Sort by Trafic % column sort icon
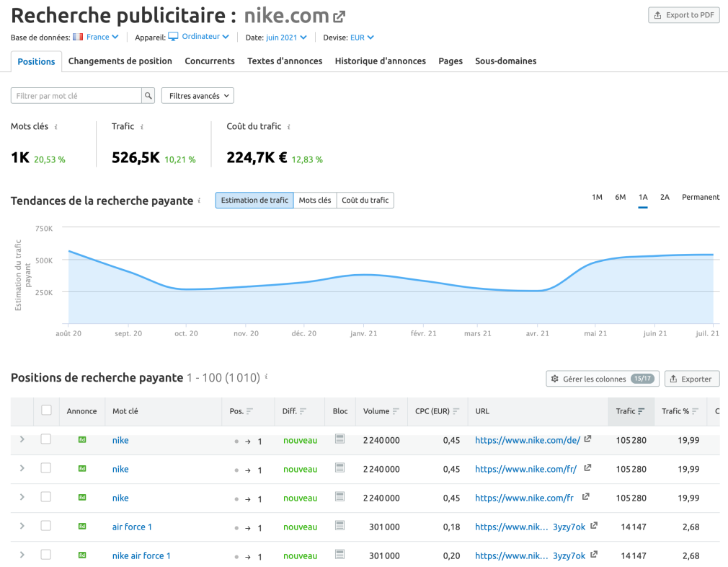 [695, 411]
